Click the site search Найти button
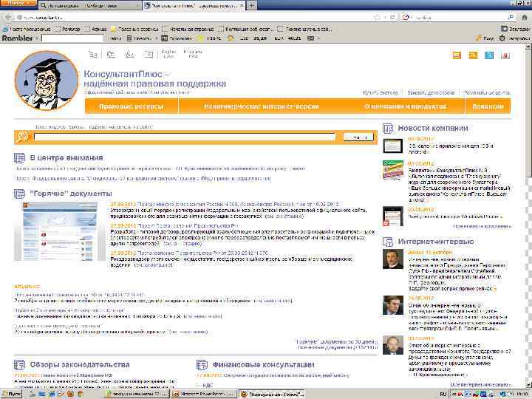Image resolution: width=532 pixels, height=399 pixels. click(x=358, y=137)
